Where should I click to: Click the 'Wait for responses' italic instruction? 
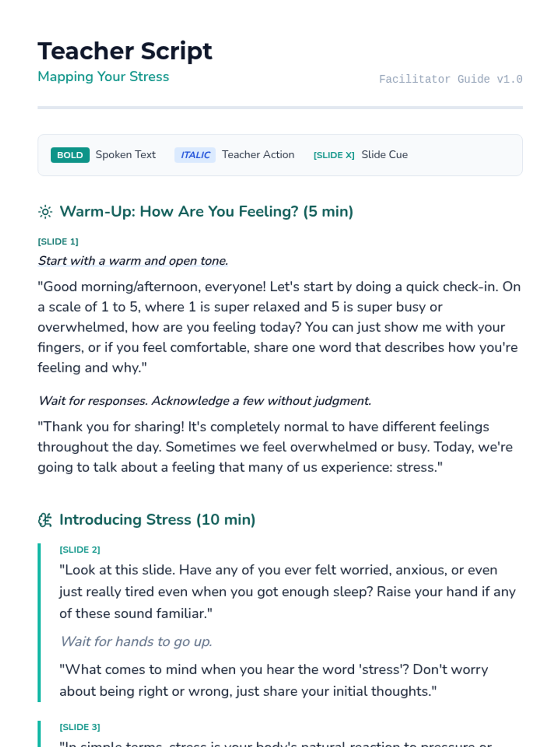coord(205,401)
